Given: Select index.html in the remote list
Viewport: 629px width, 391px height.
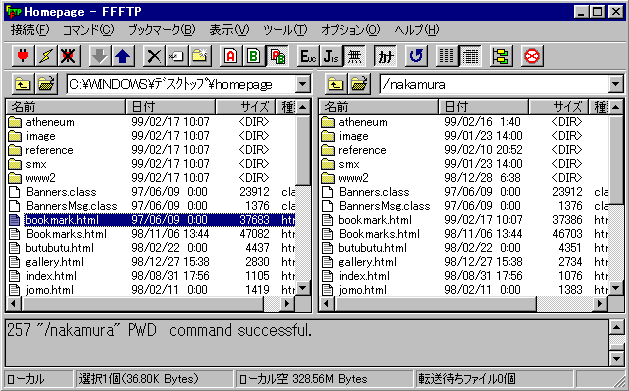Looking at the screenshot, I should coord(364,276).
